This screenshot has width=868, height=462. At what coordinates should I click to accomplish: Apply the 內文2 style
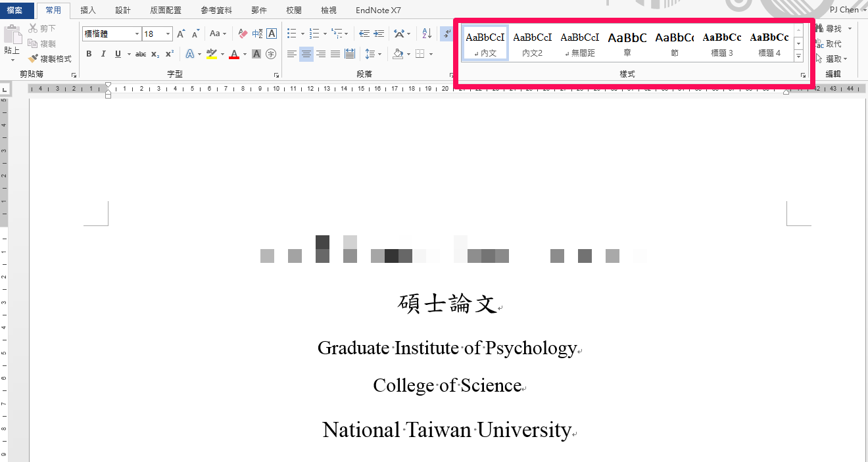pos(533,43)
